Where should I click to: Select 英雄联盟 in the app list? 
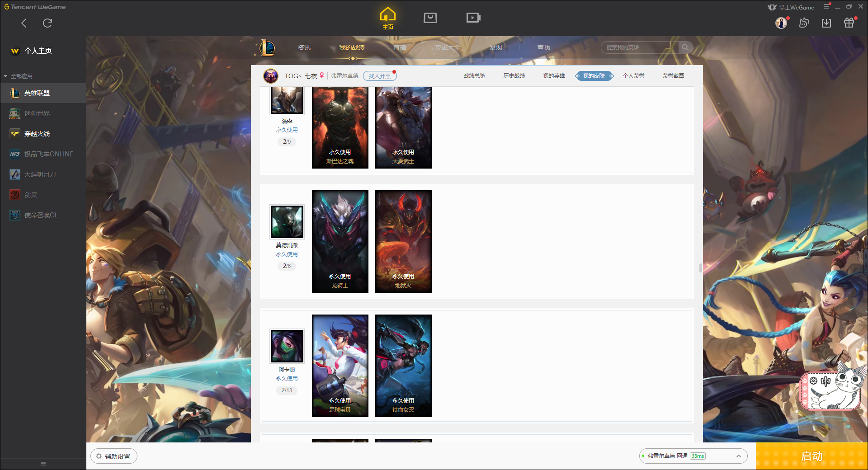pyautogui.click(x=43, y=93)
